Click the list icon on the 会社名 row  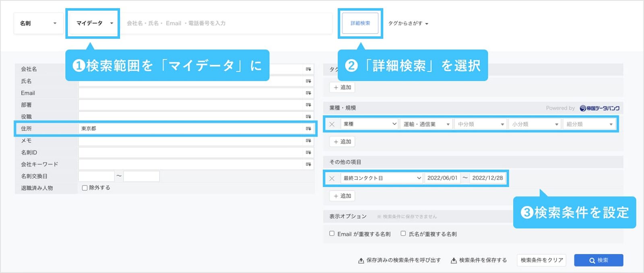click(308, 69)
